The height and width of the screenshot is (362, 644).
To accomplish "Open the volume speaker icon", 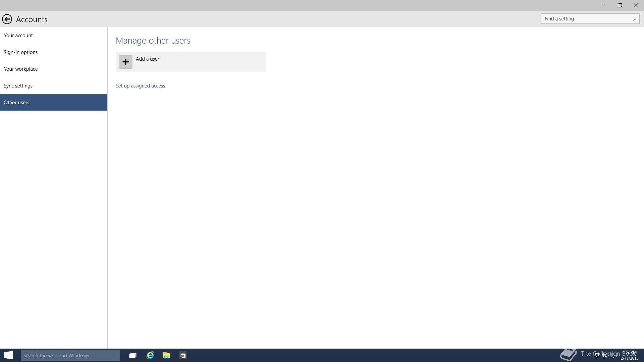I will [x=605, y=355].
